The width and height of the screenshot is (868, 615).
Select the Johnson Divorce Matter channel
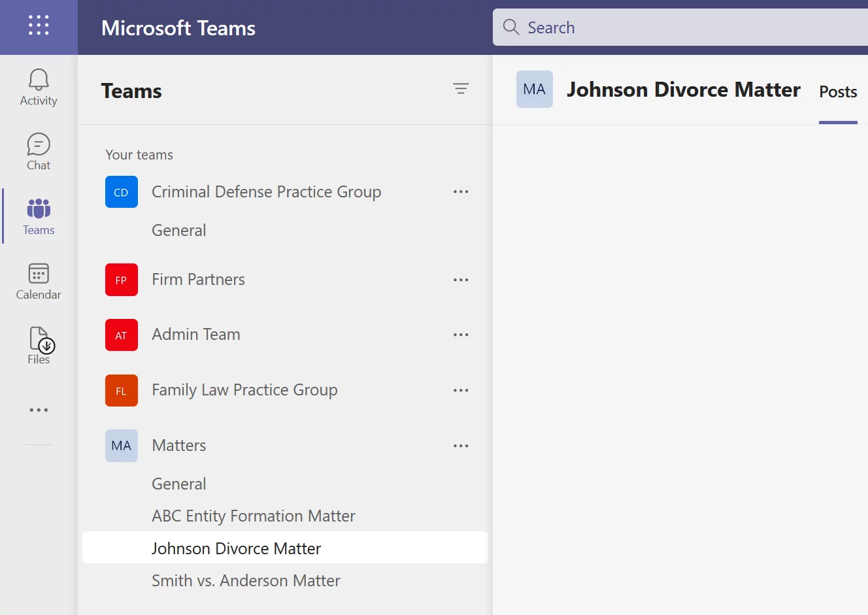click(237, 548)
